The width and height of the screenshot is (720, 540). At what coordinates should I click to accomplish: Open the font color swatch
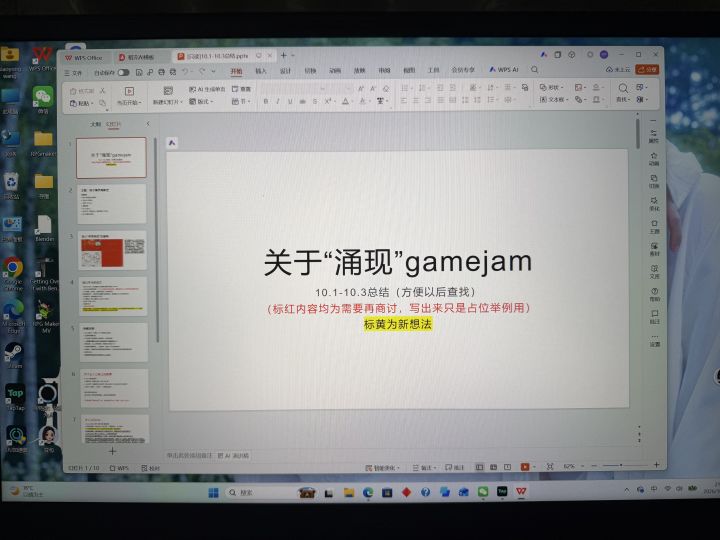345,101
